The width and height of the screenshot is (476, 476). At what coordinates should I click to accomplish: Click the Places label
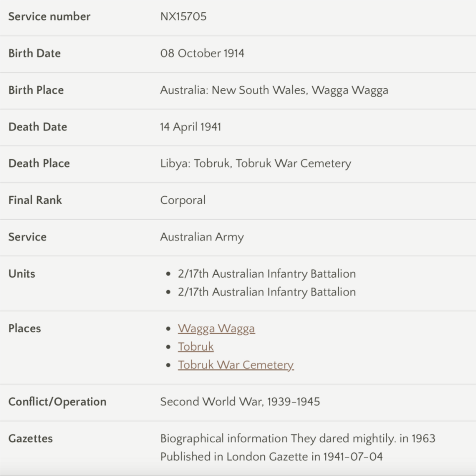(x=24, y=328)
